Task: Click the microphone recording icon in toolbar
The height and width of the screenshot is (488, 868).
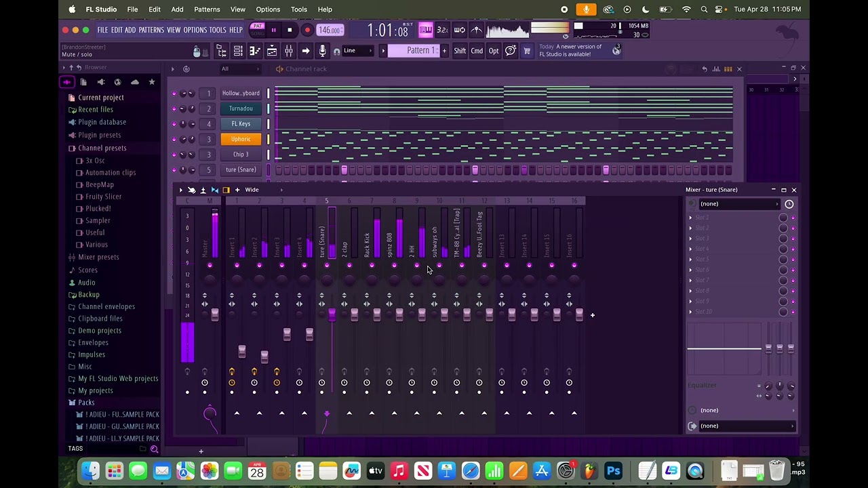Action: click(322, 51)
